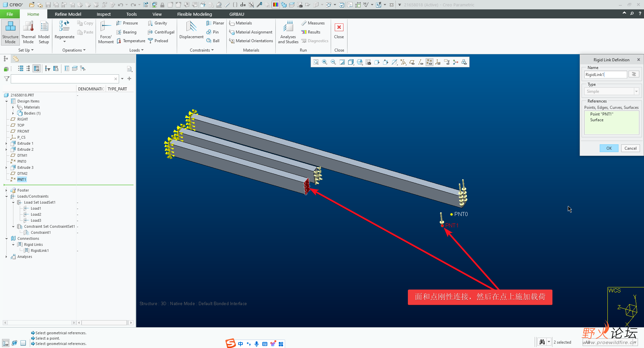The width and height of the screenshot is (644, 348).
Task: Click the RigidLink1 name input field
Action: (x=605, y=75)
